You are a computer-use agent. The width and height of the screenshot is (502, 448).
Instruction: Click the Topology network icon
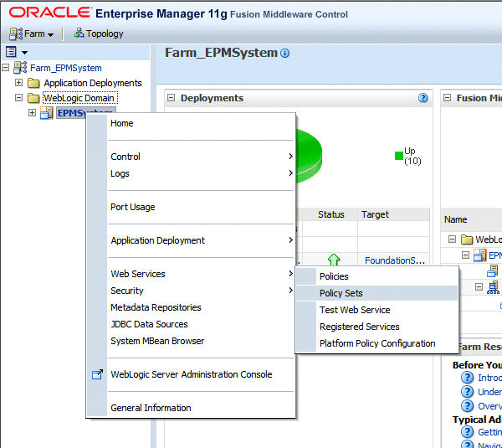tap(79, 33)
